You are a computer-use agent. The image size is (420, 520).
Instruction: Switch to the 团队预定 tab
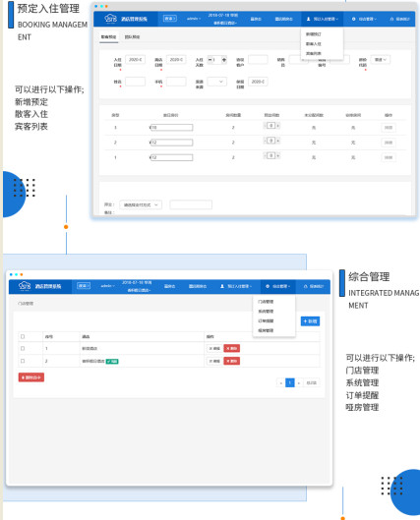click(x=132, y=36)
